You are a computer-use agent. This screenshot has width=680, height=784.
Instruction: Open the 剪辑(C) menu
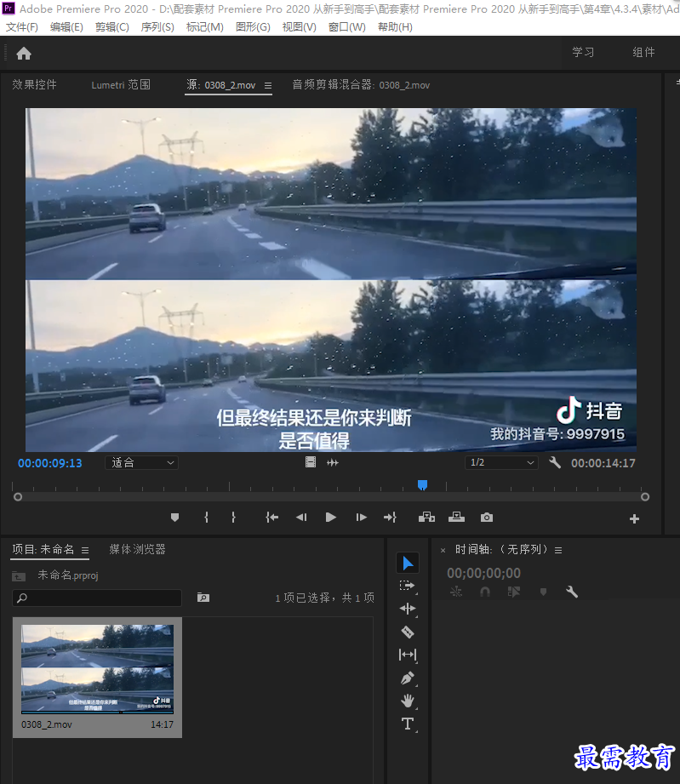tap(112, 27)
